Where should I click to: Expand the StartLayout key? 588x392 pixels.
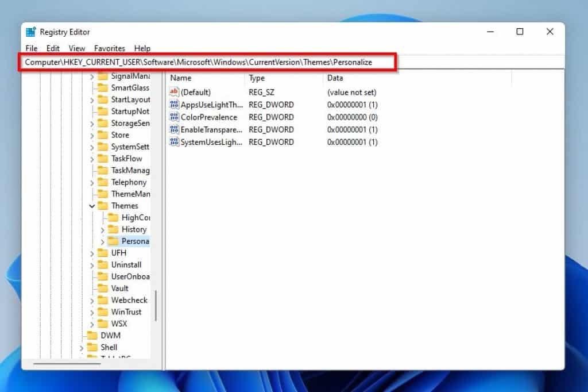(92, 100)
